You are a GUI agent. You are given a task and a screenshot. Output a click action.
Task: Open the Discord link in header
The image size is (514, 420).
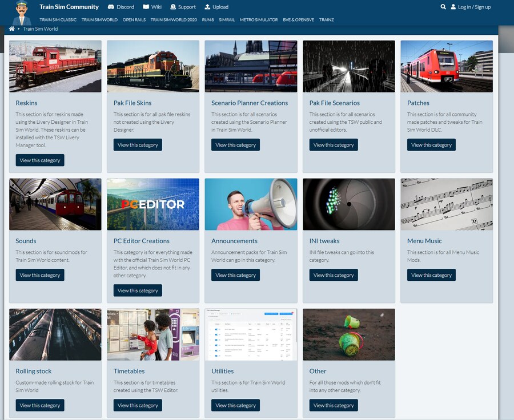tap(121, 7)
